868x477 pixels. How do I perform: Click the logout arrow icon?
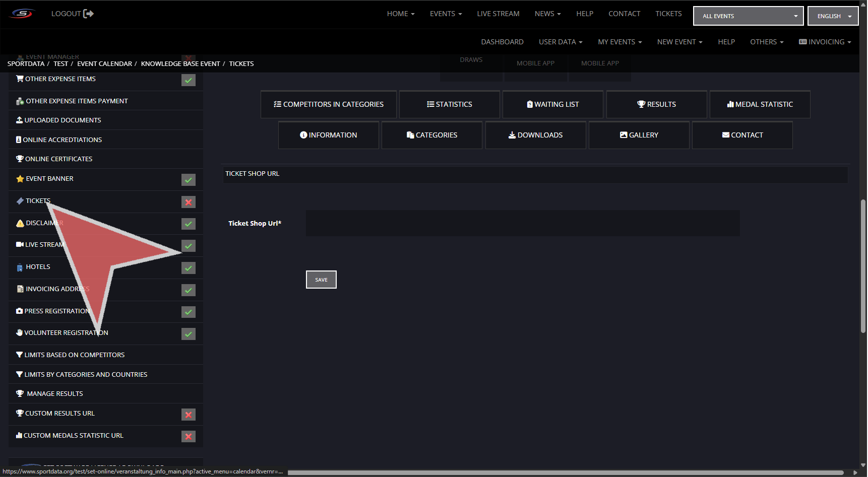[x=88, y=14]
